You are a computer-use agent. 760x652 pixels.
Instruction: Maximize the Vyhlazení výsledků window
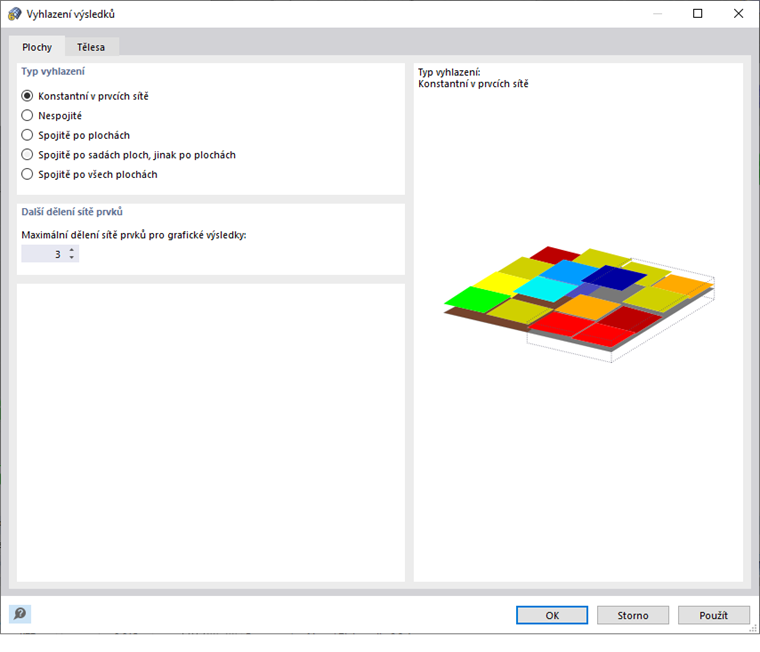click(x=697, y=14)
